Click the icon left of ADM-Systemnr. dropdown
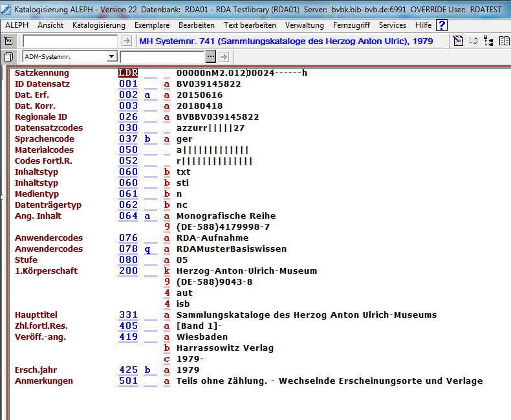Image resolution: width=511 pixels, height=420 pixels. [8, 56]
